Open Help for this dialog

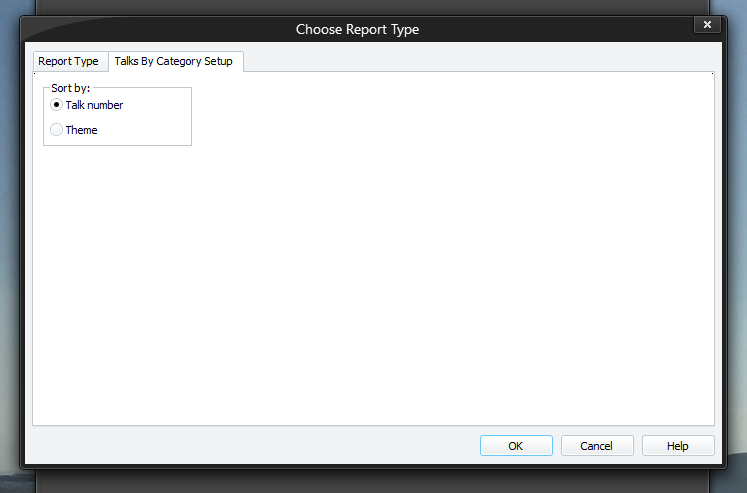point(678,446)
